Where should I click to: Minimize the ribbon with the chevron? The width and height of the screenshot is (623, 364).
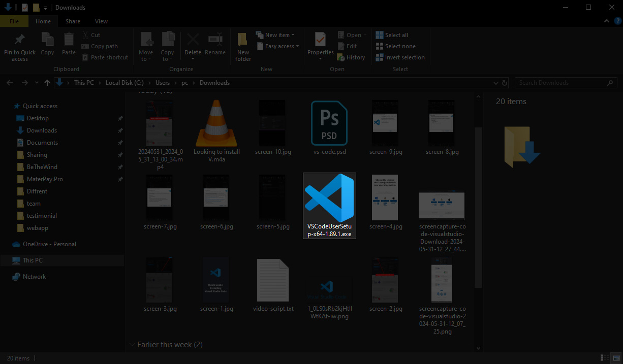[606, 21]
